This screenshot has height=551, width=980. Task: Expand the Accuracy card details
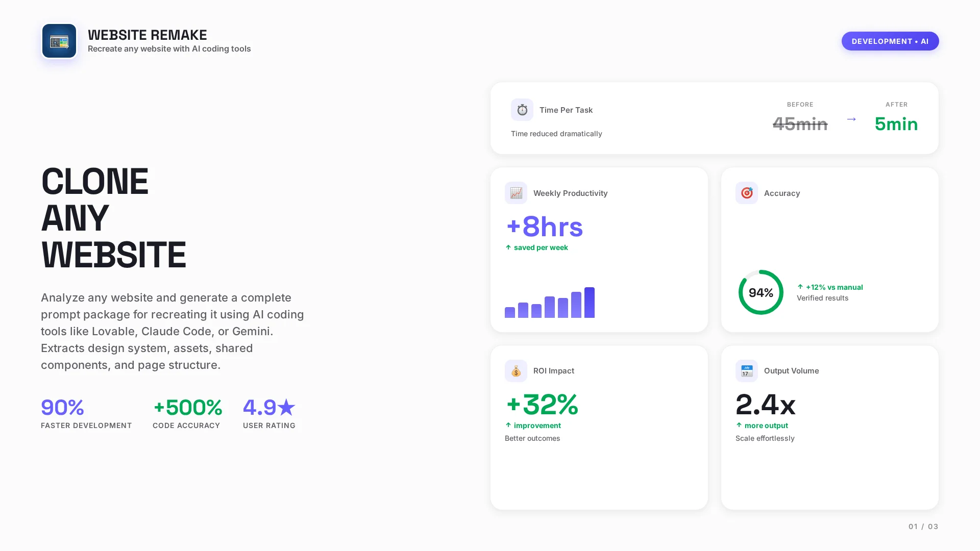click(x=829, y=249)
